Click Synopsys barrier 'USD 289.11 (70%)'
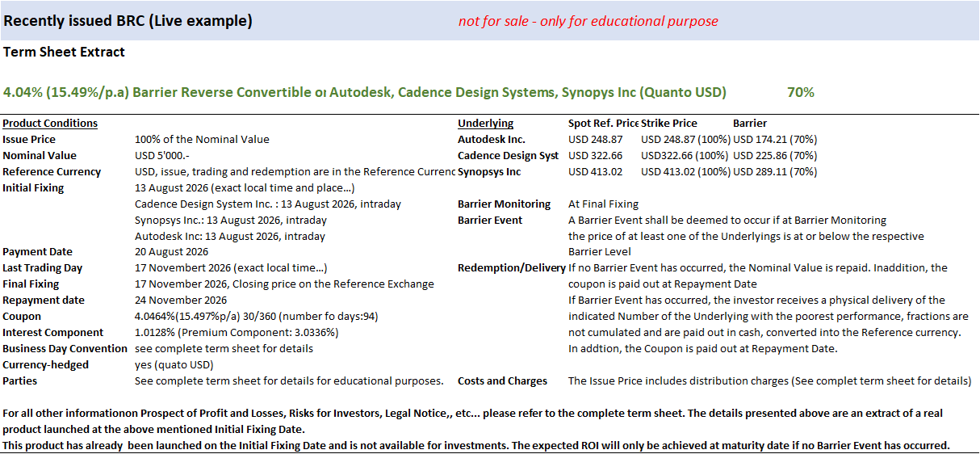Viewport: 980px width, 454px height. click(x=775, y=172)
